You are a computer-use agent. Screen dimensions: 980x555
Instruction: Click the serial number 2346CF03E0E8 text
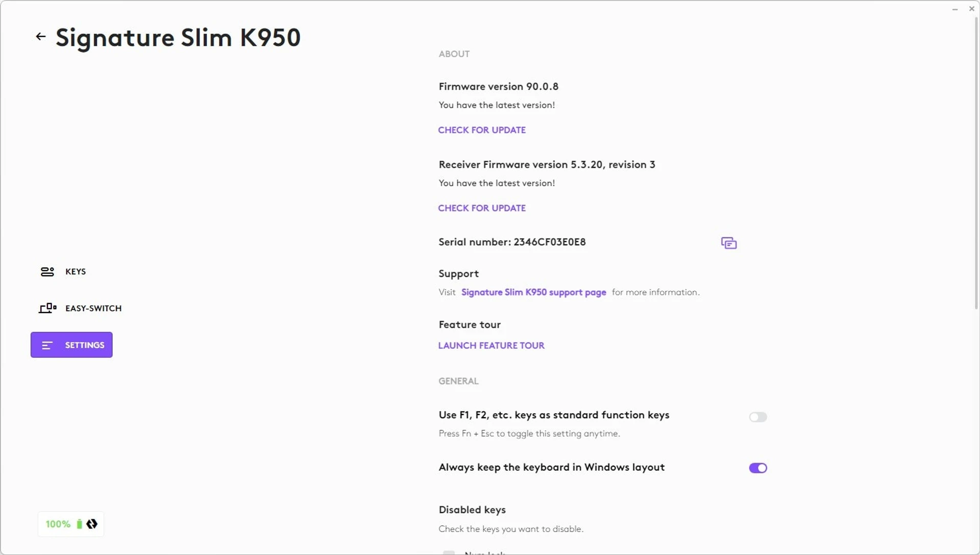(x=549, y=242)
